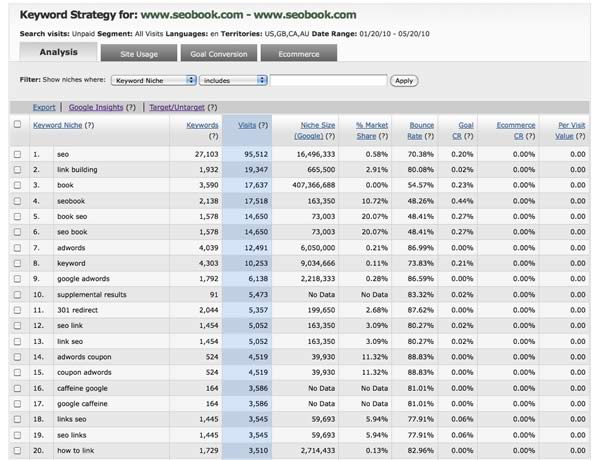The height and width of the screenshot is (460, 595).
Task: Open the Goal Conversion tab
Action: click(219, 53)
